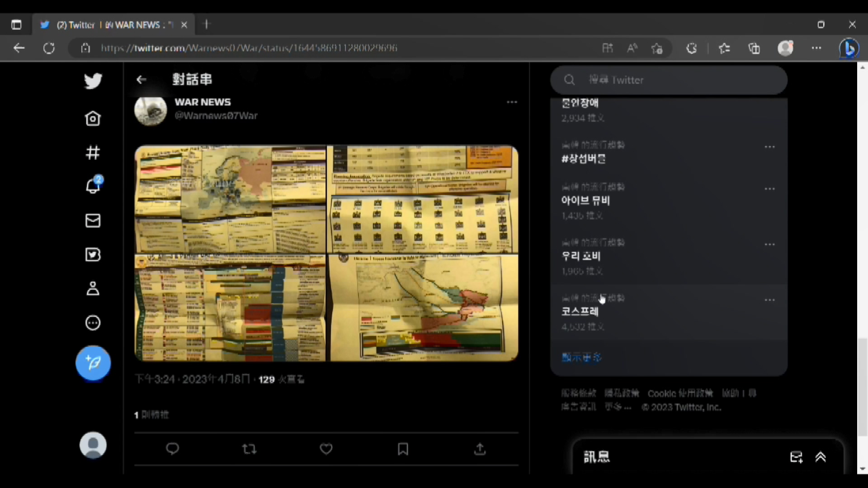The height and width of the screenshot is (488, 868).
Task: Open the @Warnews07War handle
Action: coord(216,116)
